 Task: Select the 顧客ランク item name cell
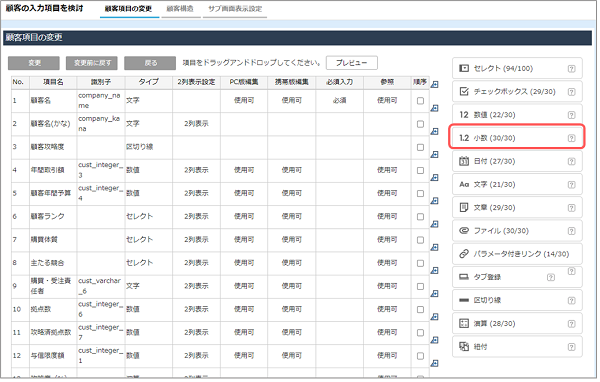[53, 216]
